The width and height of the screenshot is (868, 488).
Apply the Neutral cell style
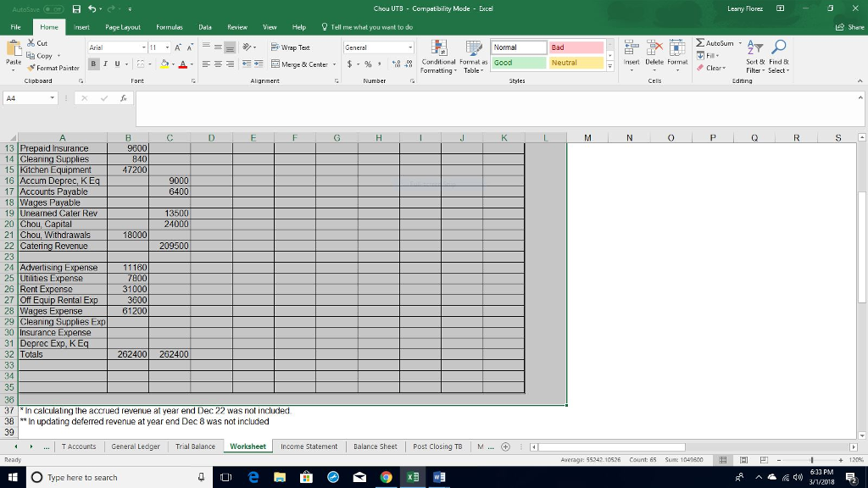pos(576,63)
